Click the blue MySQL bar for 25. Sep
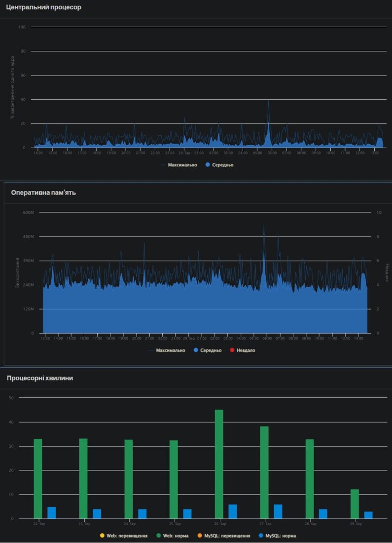This screenshot has width=392, height=543. (x=187, y=513)
